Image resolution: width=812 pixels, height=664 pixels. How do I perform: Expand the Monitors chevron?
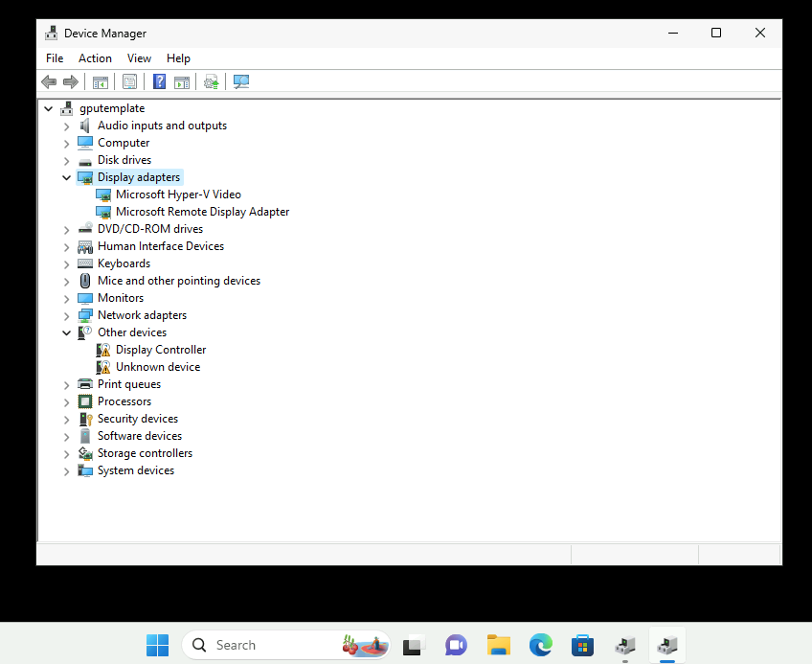click(66, 299)
